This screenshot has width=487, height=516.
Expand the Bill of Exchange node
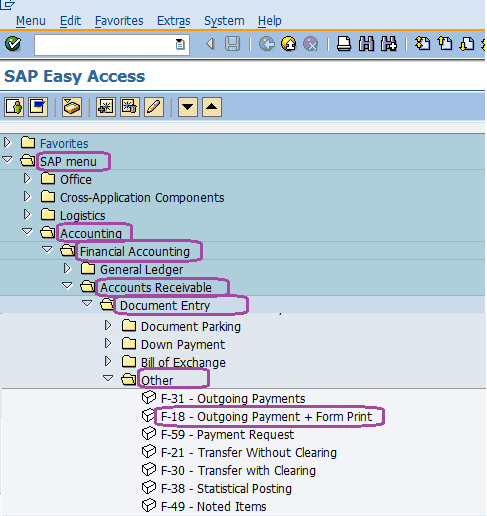coord(108,361)
